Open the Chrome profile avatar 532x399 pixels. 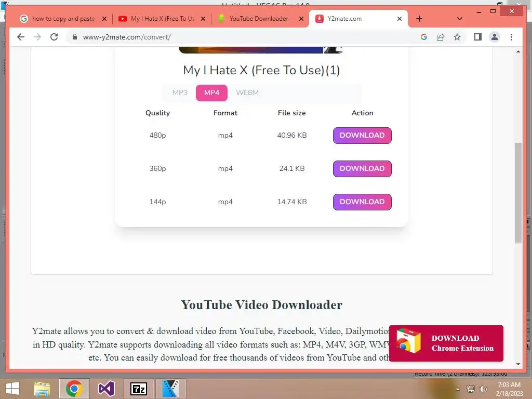(x=495, y=37)
